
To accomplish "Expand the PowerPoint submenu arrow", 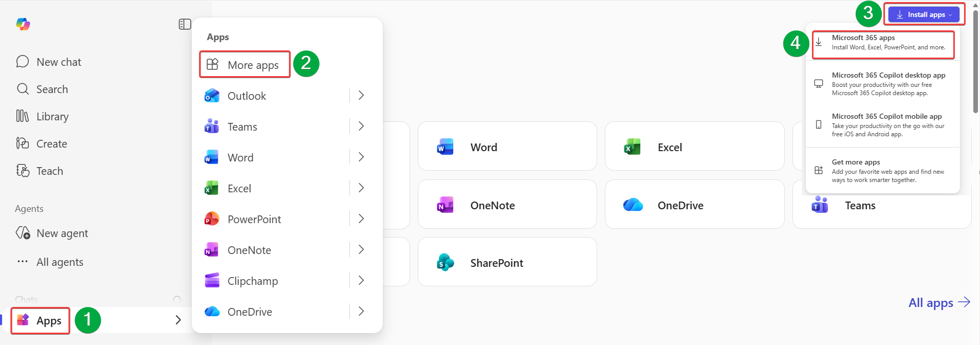I will point(361,219).
